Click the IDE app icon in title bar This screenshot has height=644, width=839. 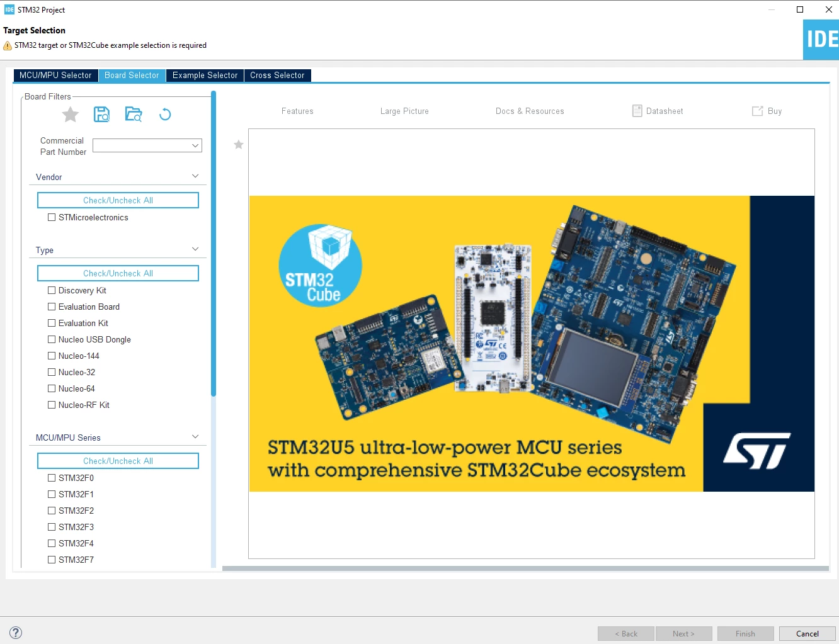point(9,9)
